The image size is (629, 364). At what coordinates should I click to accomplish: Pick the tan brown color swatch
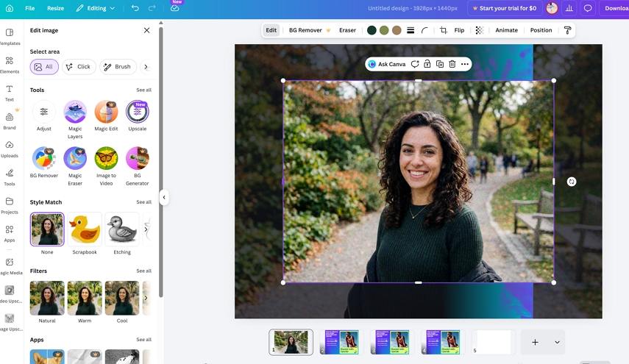click(x=397, y=30)
